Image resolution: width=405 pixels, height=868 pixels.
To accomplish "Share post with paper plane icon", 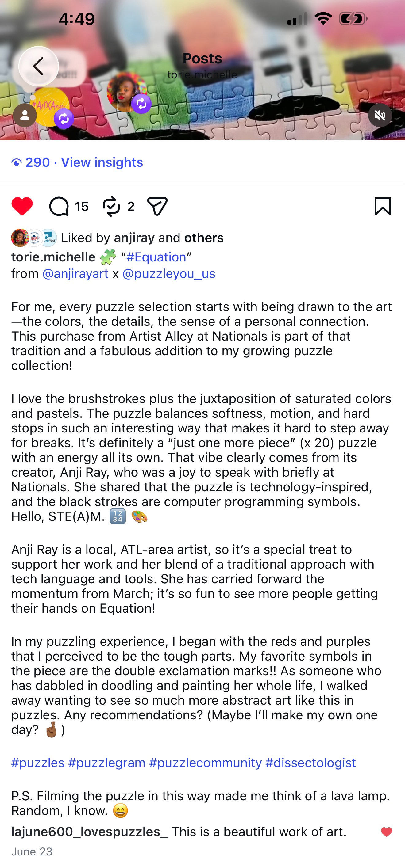I will click(157, 206).
